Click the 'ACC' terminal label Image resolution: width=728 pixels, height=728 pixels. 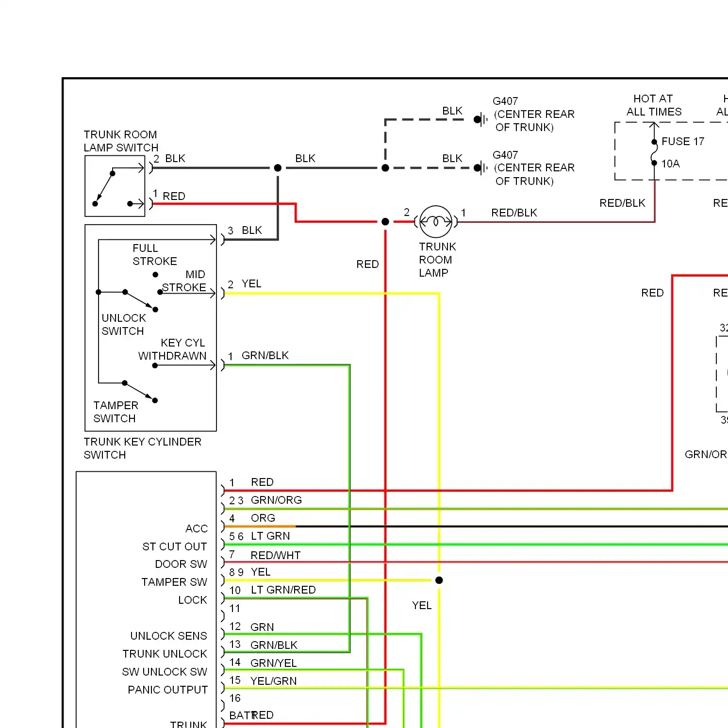click(x=197, y=529)
